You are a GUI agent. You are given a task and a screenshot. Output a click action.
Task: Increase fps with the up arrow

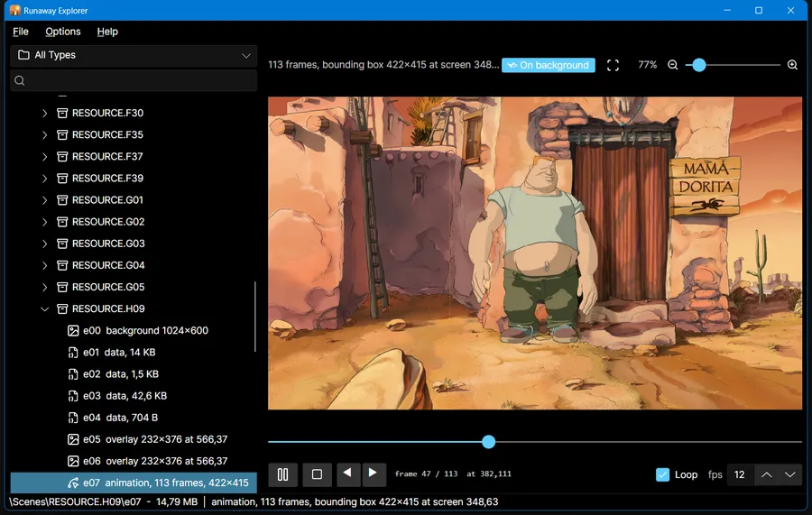(766, 474)
